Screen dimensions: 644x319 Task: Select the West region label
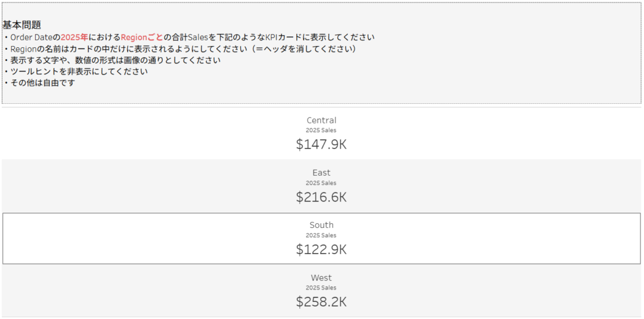coord(321,277)
